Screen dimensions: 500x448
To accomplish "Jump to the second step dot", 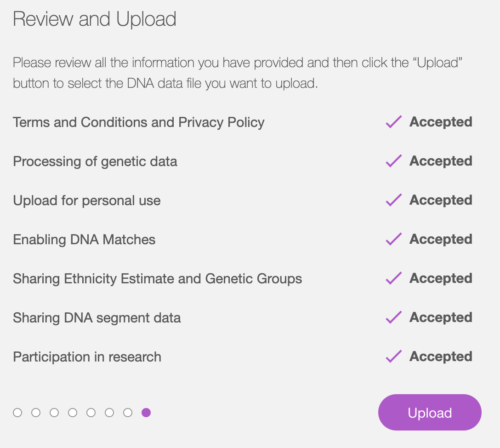I will click(x=36, y=413).
